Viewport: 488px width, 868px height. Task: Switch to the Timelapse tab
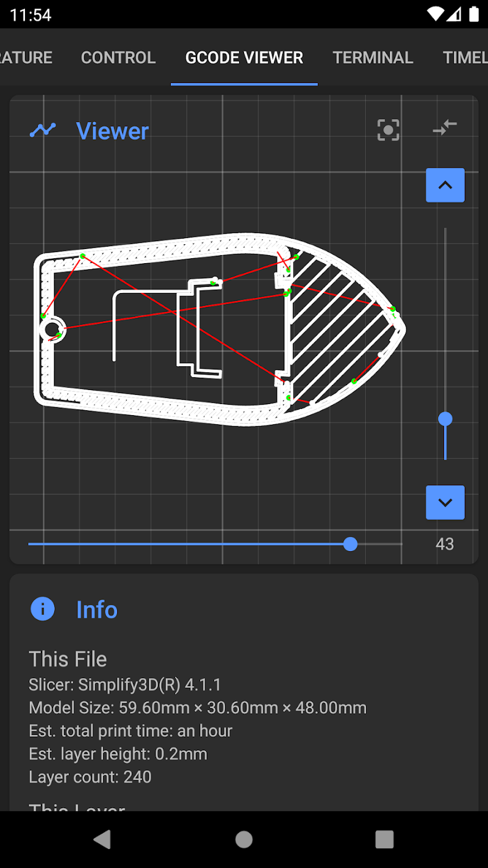point(465,58)
